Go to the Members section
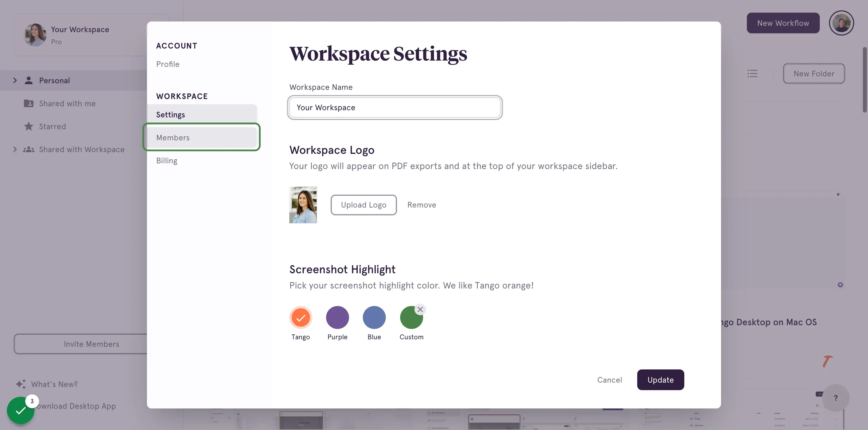This screenshot has height=430, width=868. [202, 137]
